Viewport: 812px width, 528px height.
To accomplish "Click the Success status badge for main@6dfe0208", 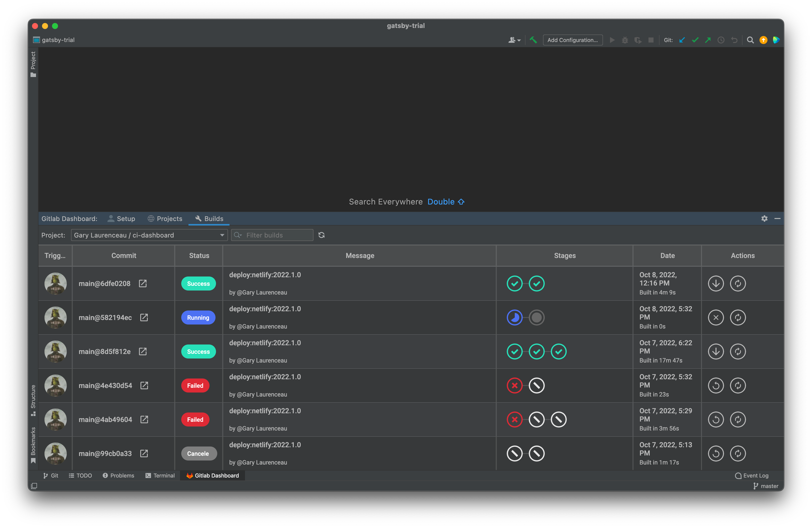I will point(198,283).
